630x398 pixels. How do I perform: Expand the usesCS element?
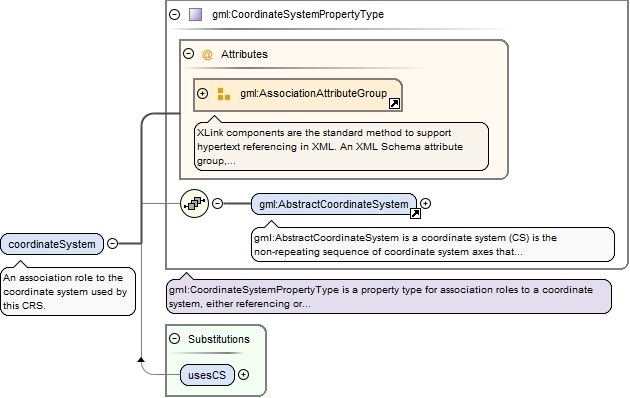click(243, 374)
